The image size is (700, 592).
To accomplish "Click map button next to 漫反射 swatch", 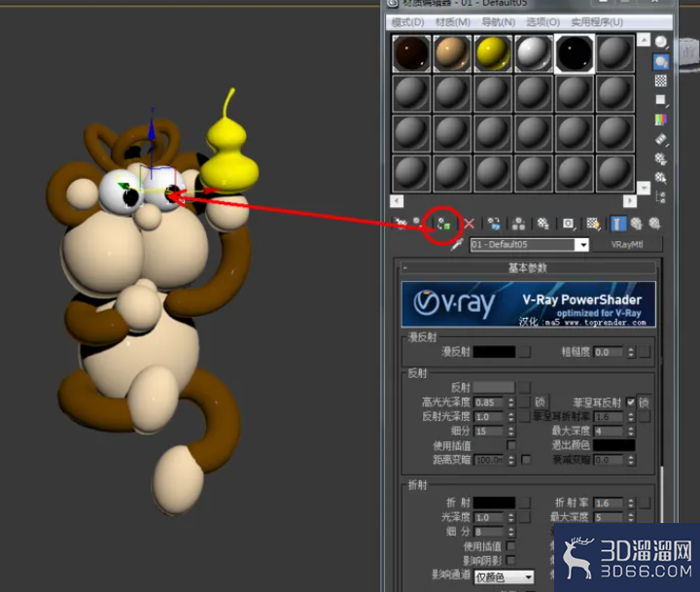I will click(x=525, y=352).
